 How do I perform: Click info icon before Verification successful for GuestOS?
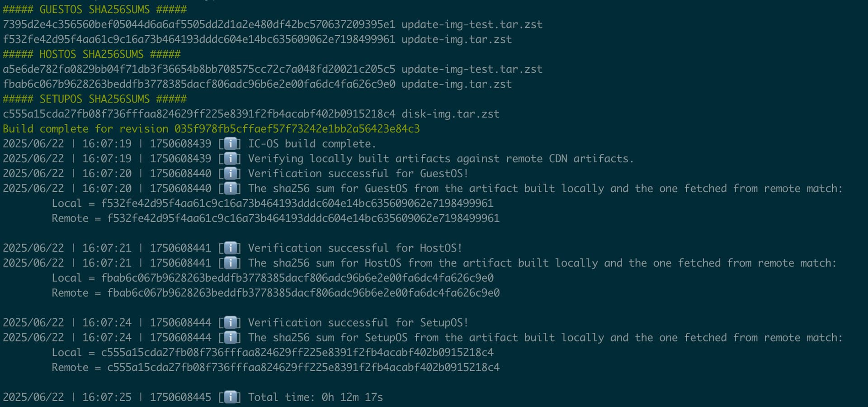click(x=232, y=174)
